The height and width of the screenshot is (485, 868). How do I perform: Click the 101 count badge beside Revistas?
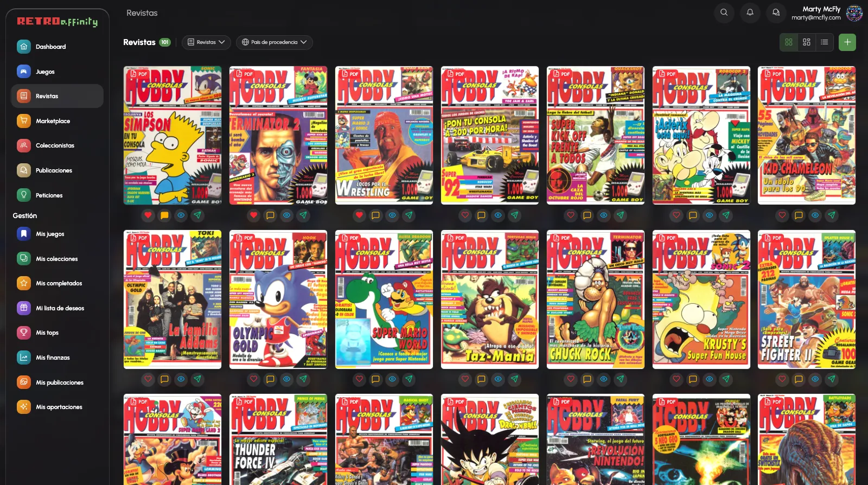click(165, 42)
